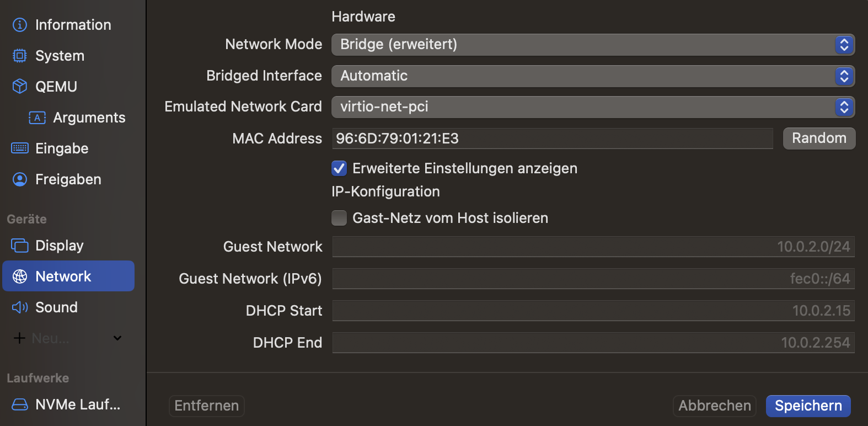
Task: Switch to the Network settings tab
Action: click(x=68, y=276)
